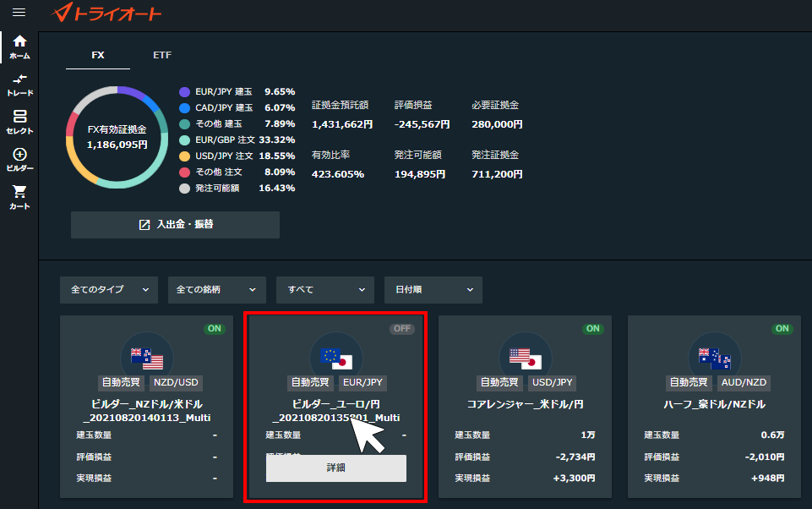
Task: Switch to the ETF tab
Action: click(x=162, y=55)
